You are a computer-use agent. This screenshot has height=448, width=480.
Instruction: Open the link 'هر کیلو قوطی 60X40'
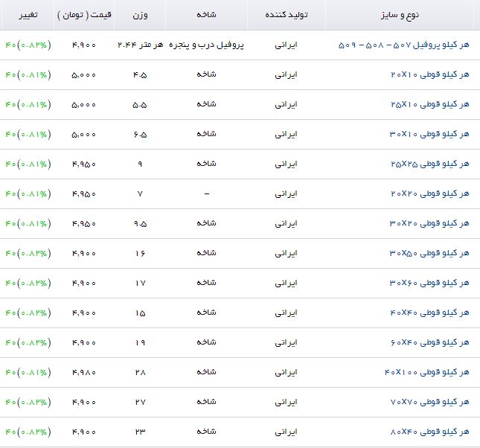coord(429,342)
